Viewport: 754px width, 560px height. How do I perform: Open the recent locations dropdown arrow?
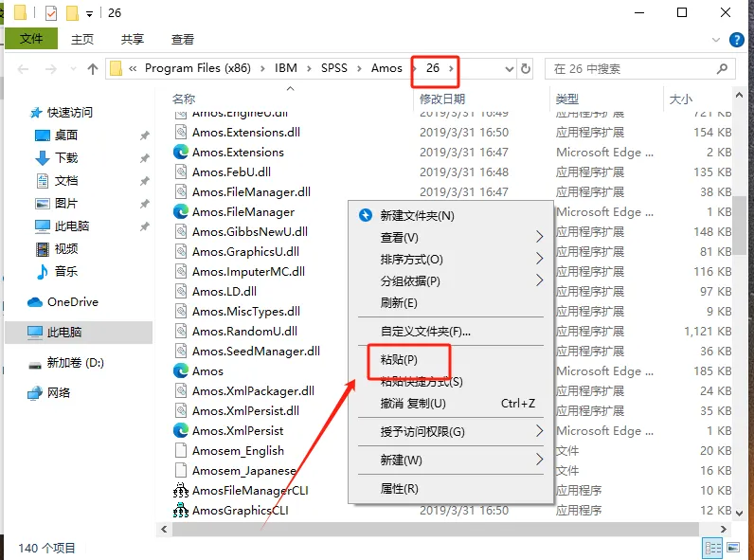click(73, 69)
